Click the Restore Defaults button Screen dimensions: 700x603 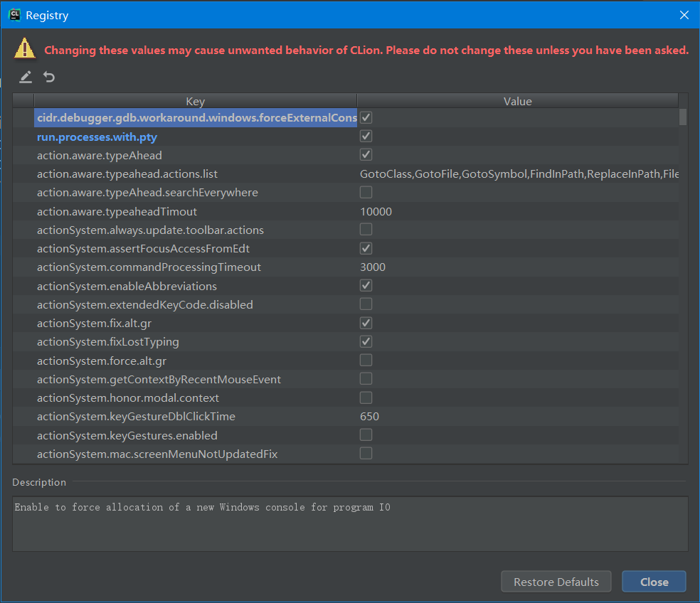tap(556, 581)
